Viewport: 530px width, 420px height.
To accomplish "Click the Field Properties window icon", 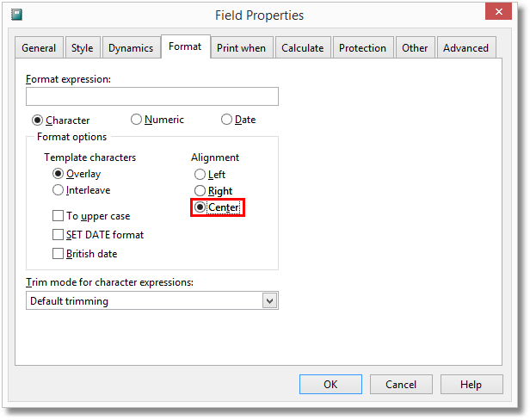I will 16,15.
